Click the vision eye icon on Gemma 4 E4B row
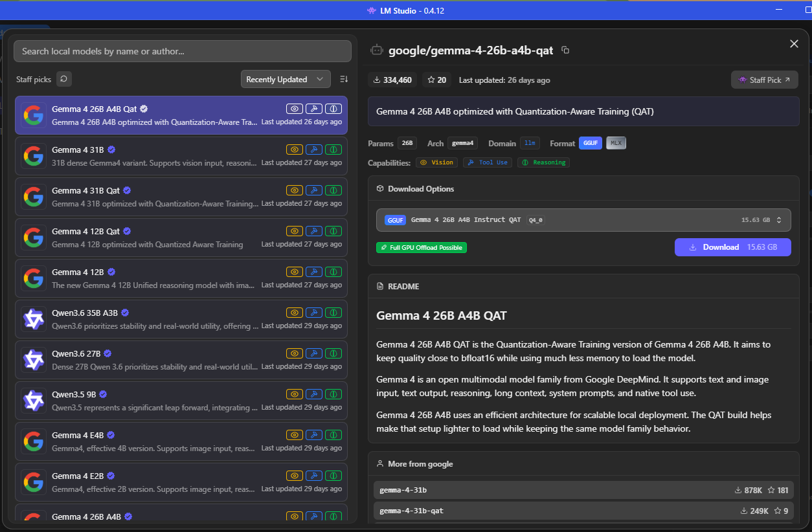Image resolution: width=812 pixels, height=532 pixels. pyautogui.click(x=295, y=435)
